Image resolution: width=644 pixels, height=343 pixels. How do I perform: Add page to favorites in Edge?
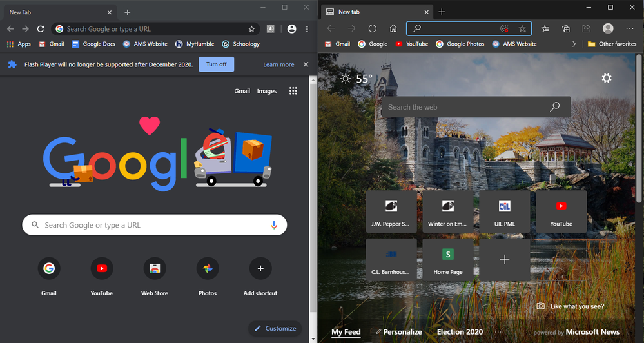pos(522,28)
